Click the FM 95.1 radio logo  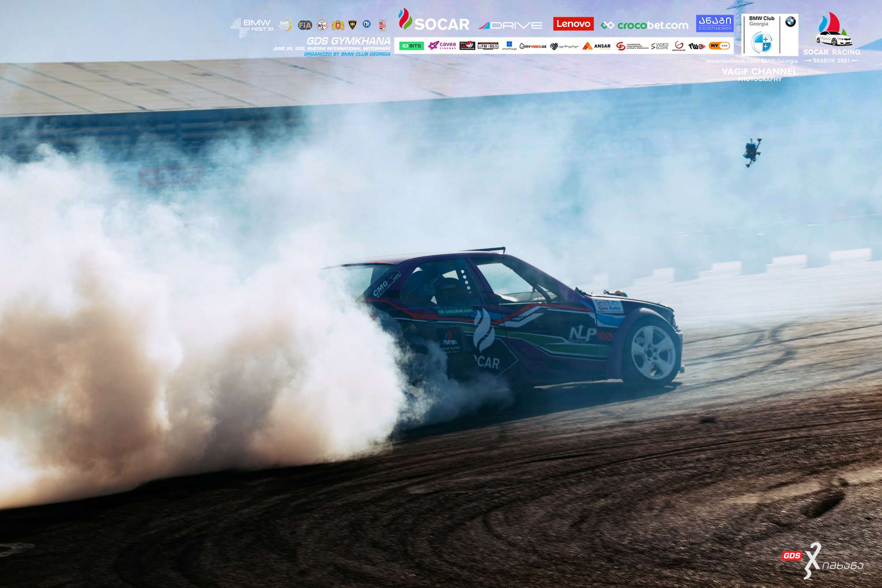[x=488, y=46]
